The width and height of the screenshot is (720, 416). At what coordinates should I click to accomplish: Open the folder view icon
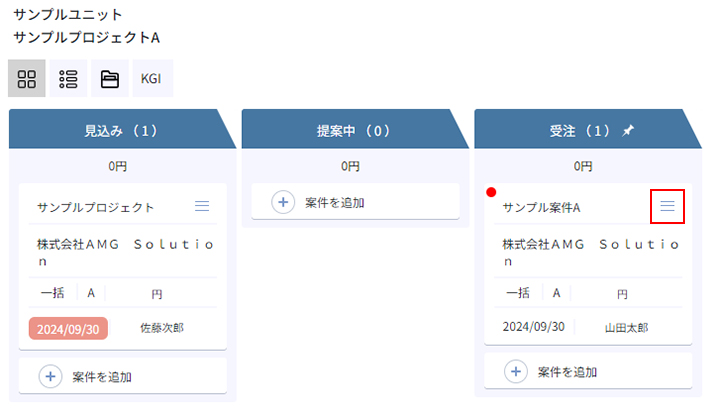tap(110, 79)
